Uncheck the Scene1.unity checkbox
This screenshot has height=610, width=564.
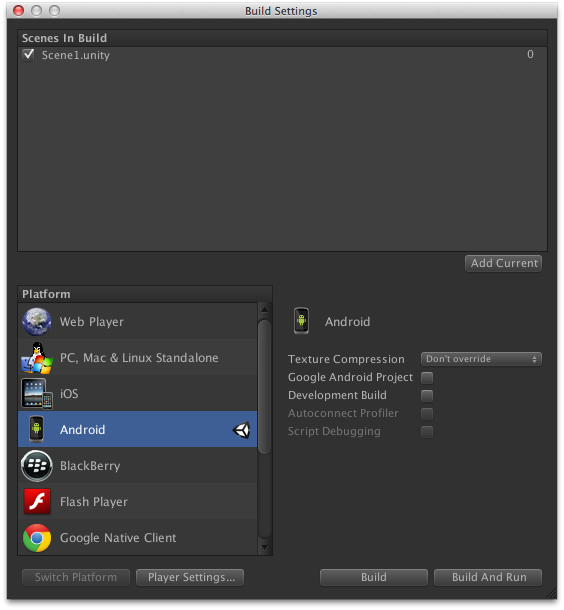pos(28,54)
